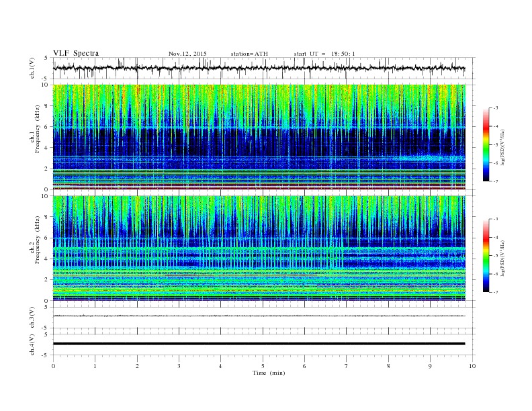Image resolution: width=532 pixels, height=411 pixels.
Task: Click the "2" kHz tick of ch.1 spectrogram
Action: coord(46,169)
